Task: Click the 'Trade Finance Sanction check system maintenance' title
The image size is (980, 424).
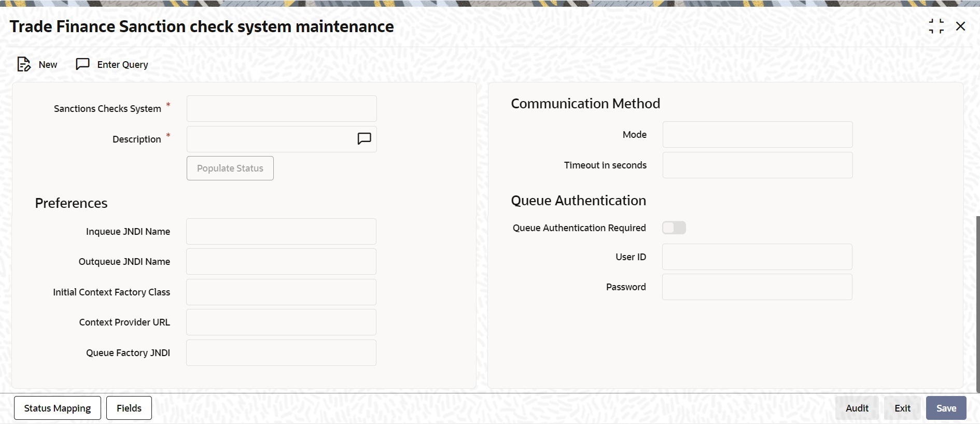Action: coord(202,26)
